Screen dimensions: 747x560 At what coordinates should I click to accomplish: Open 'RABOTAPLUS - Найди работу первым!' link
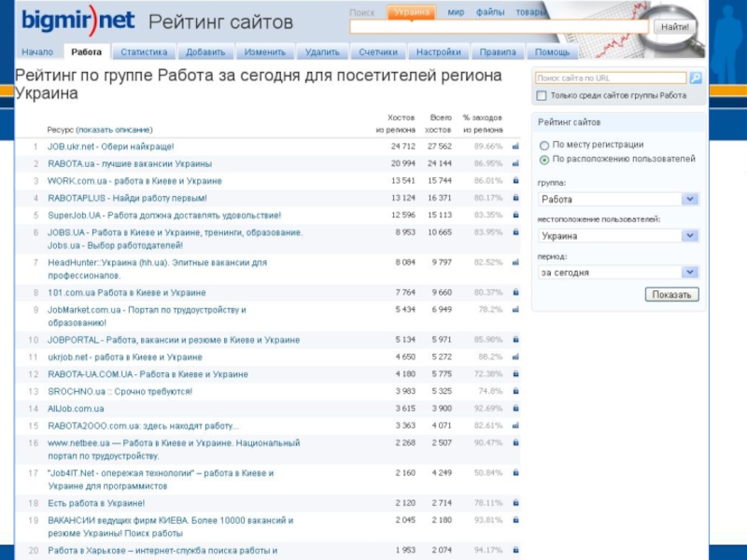tap(127, 198)
